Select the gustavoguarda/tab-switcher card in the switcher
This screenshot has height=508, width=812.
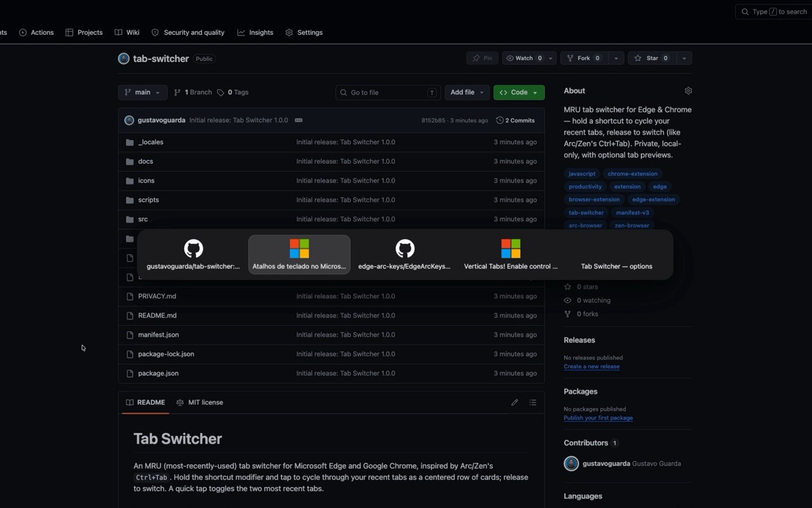coord(193,255)
